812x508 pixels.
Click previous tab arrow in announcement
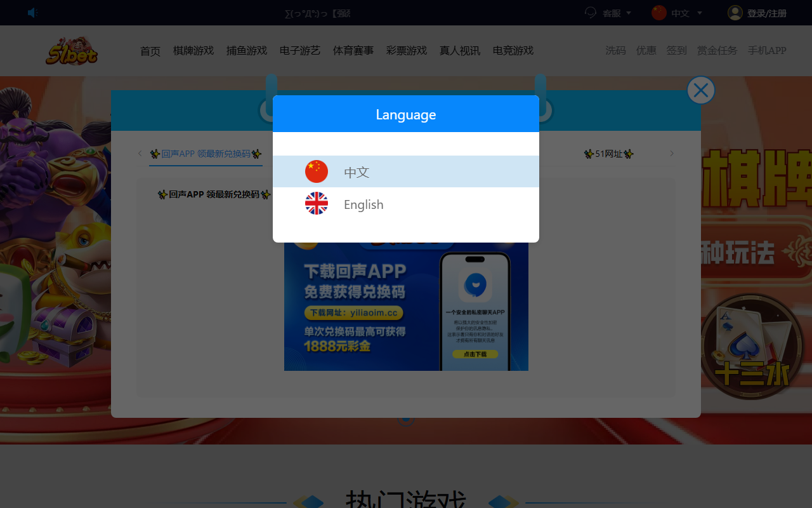(x=140, y=154)
